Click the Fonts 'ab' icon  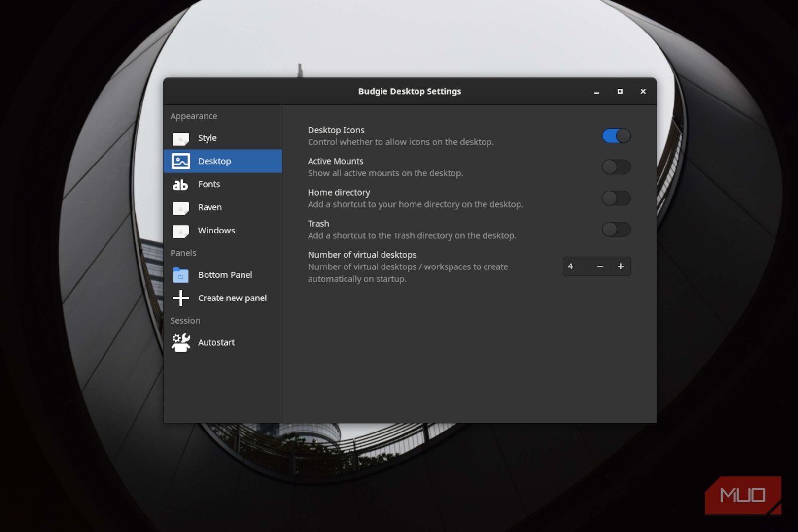[x=180, y=185]
